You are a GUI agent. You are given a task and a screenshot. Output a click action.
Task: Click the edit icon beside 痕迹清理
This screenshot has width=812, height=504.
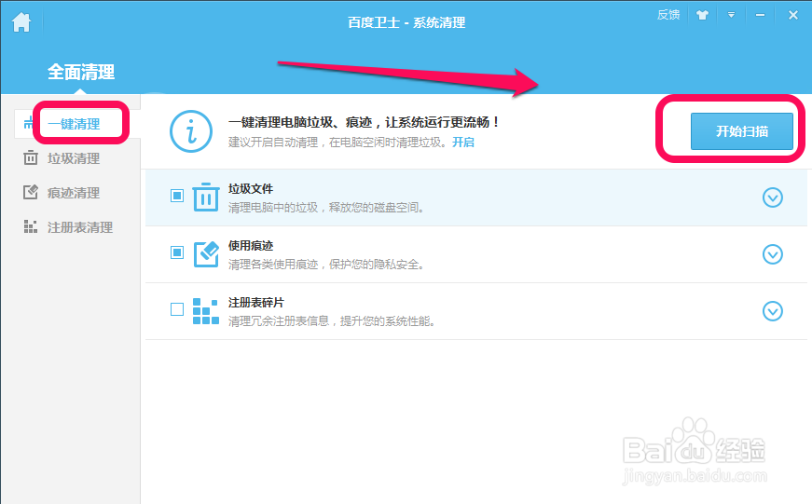coord(31,192)
